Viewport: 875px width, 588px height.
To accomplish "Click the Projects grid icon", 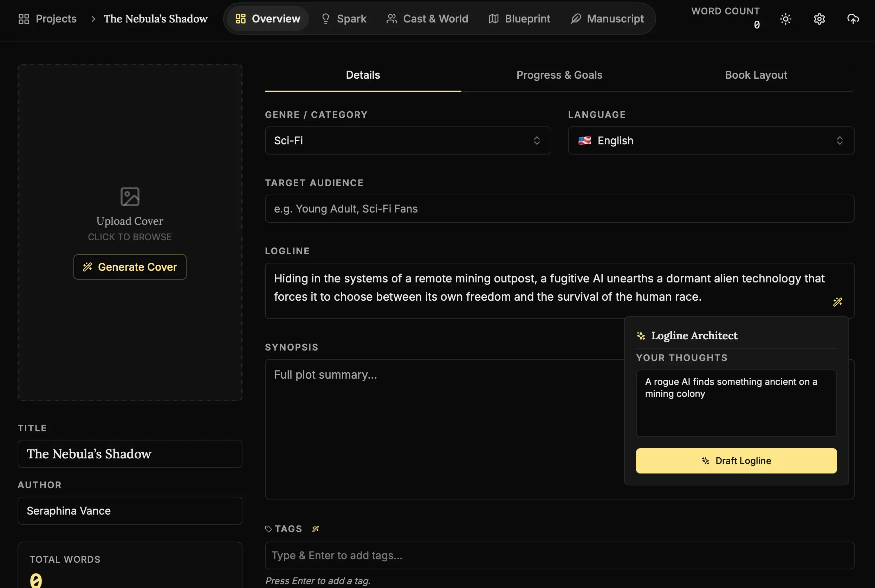I will [x=24, y=19].
